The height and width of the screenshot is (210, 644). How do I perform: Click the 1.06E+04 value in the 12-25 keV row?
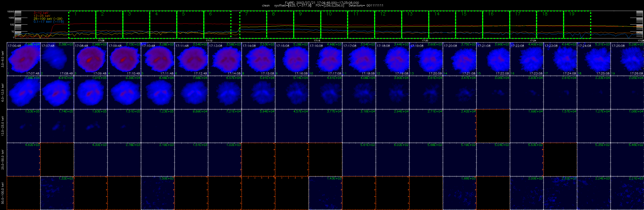click(x=636, y=111)
